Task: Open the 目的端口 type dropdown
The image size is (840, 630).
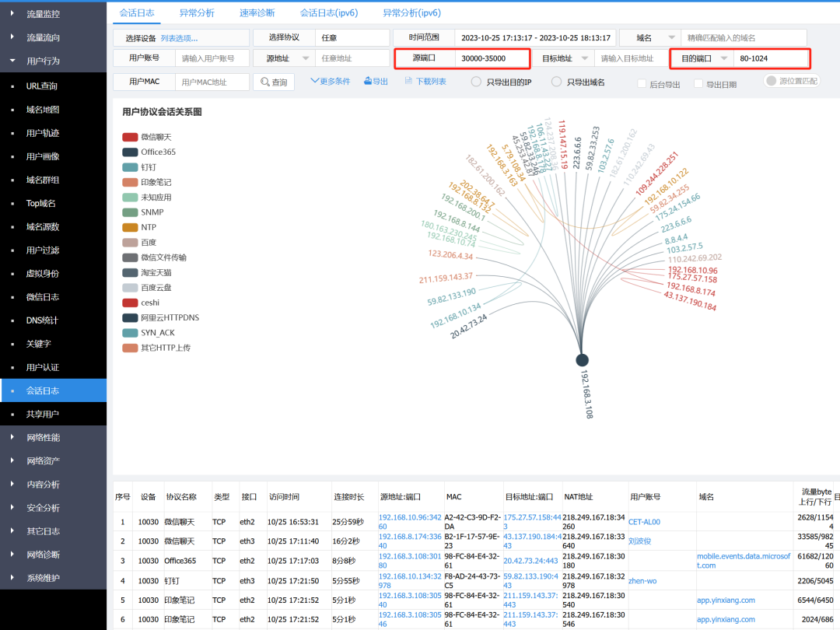Action: pos(724,58)
